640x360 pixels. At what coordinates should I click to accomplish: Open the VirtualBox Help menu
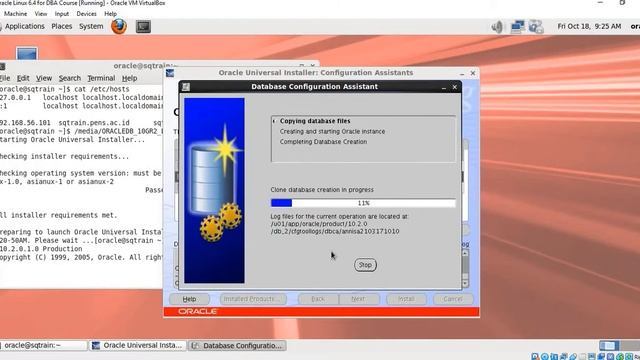(110, 13)
